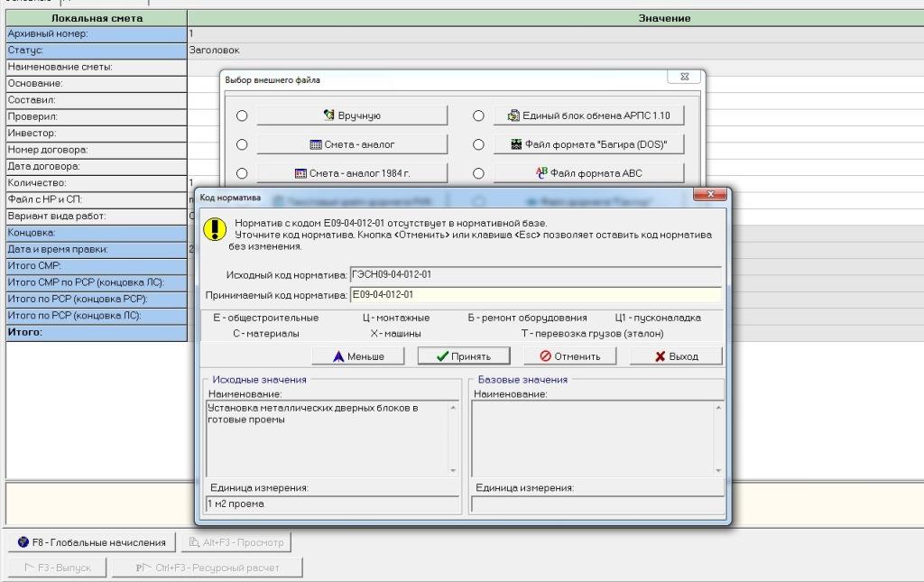Select the Архивный номер row
Image resolution: width=924 pixels, height=582 pixels.
pos(97,34)
